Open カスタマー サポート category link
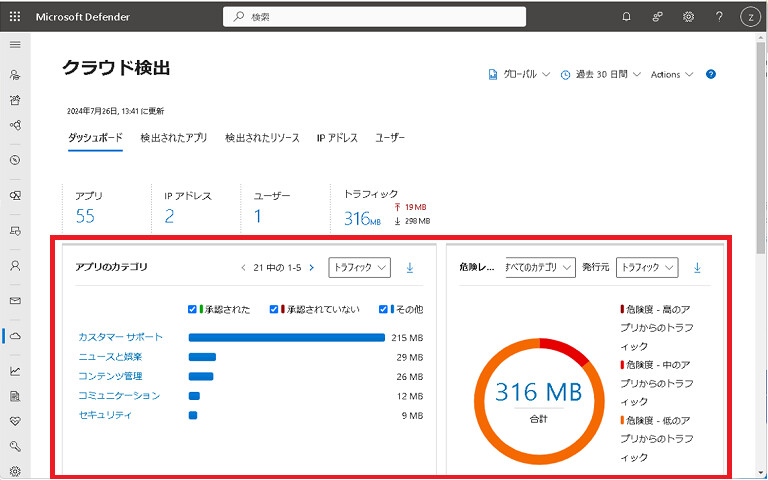 [x=120, y=337]
